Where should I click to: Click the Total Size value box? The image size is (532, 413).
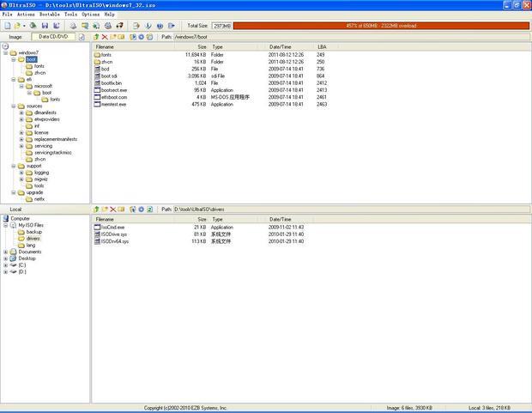coord(221,26)
